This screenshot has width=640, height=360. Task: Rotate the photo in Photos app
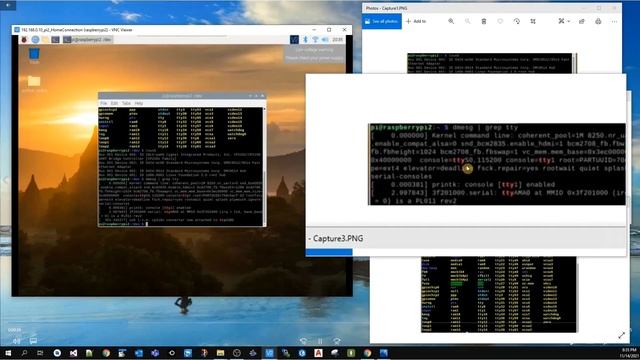pos(516,21)
